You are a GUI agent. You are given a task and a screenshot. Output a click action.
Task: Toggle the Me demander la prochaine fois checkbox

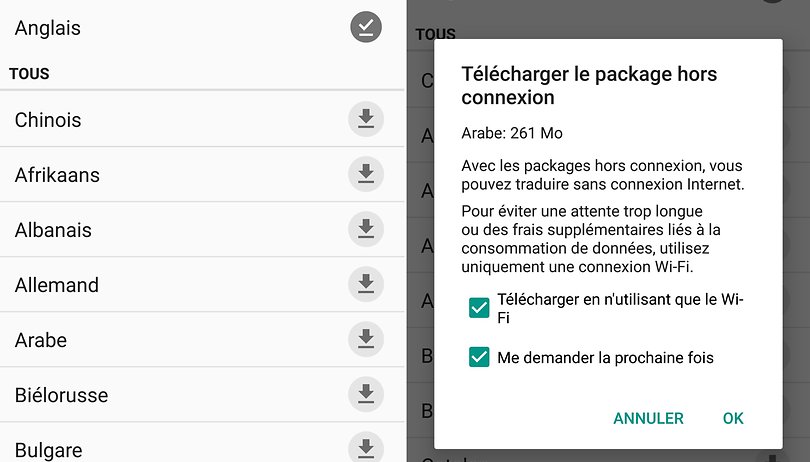tap(479, 357)
